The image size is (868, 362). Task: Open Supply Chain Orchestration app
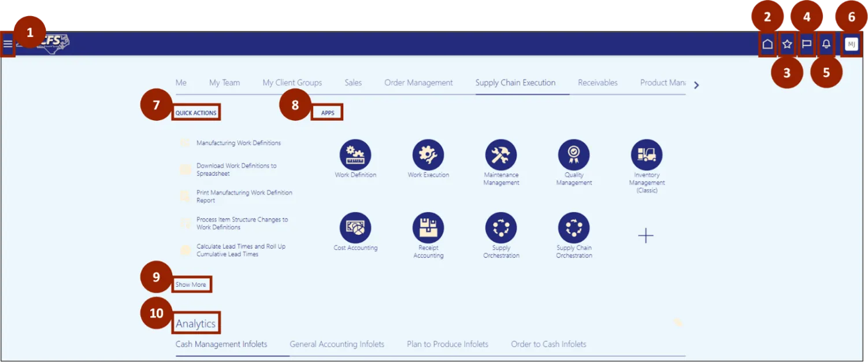574,228
